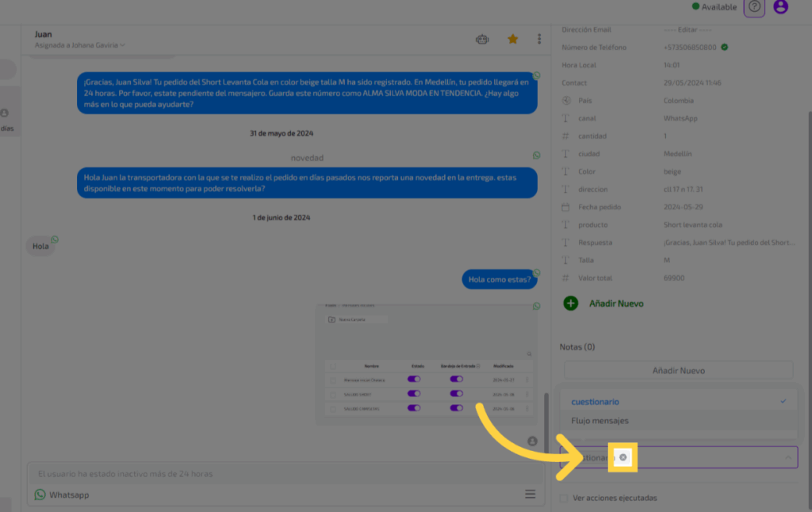The image size is (812, 512).
Task: Open the help question mark icon
Action: click(x=754, y=7)
